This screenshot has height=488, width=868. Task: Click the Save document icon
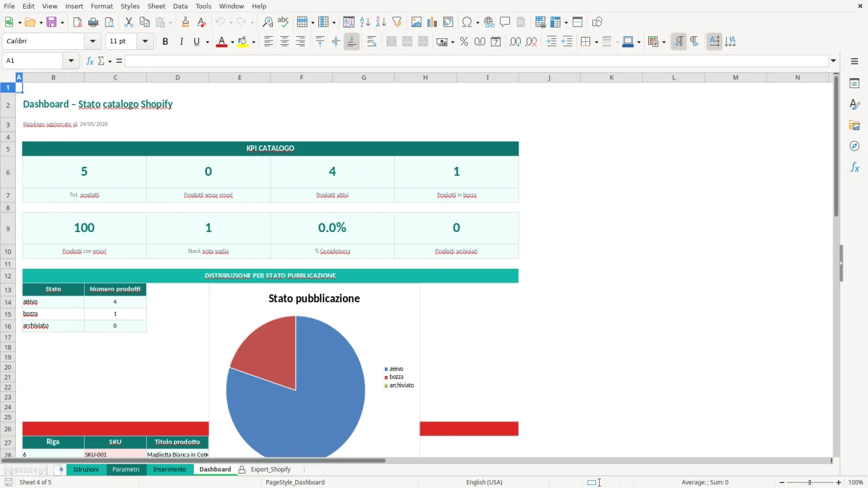(51, 22)
